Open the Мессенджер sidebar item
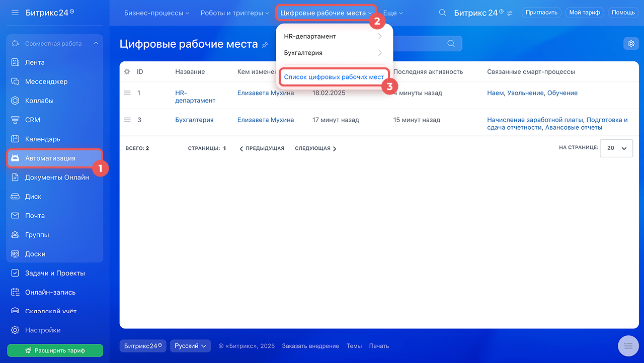The width and height of the screenshot is (644, 363). 54,81
